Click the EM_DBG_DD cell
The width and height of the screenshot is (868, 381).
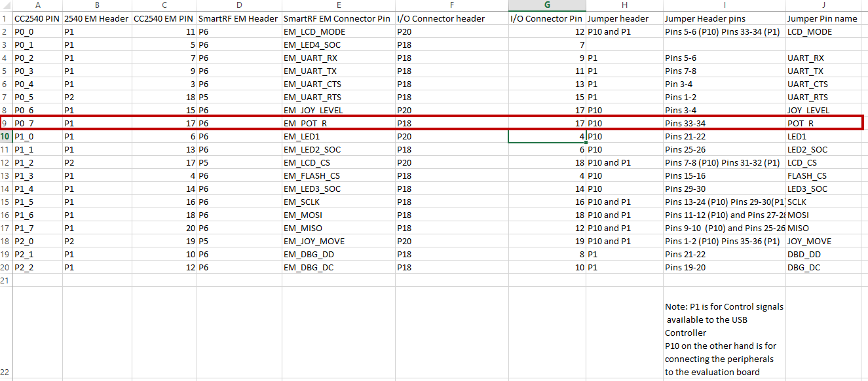(339, 254)
